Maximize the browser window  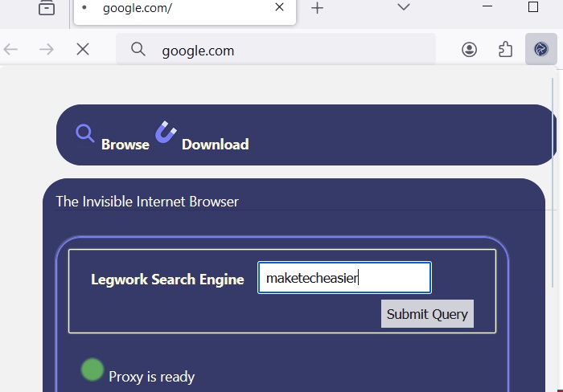pos(533,6)
